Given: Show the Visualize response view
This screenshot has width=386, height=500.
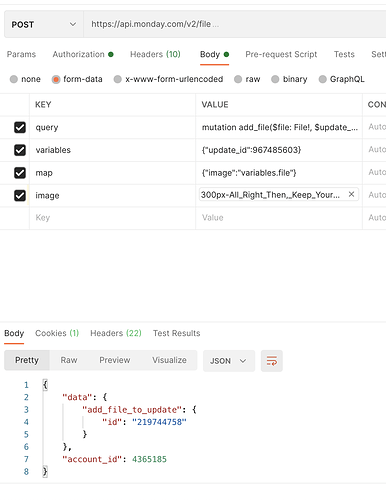Looking at the screenshot, I should [169, 360].
